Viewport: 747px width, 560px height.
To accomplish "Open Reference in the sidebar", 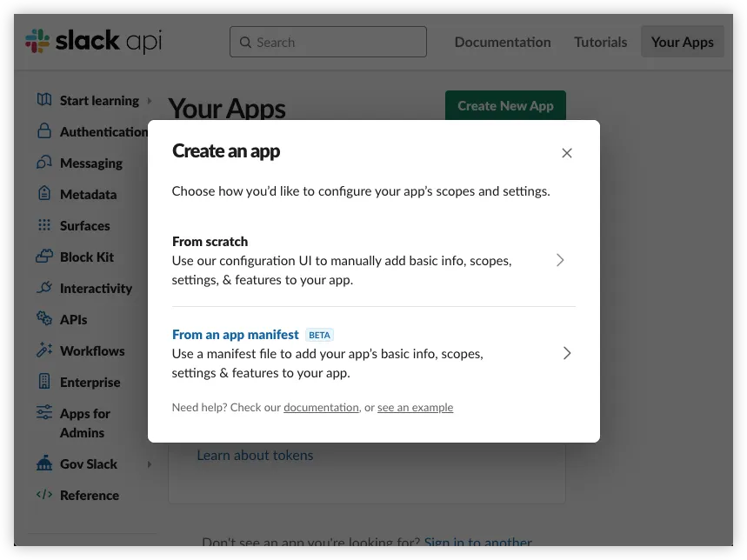I will point(90,496).
